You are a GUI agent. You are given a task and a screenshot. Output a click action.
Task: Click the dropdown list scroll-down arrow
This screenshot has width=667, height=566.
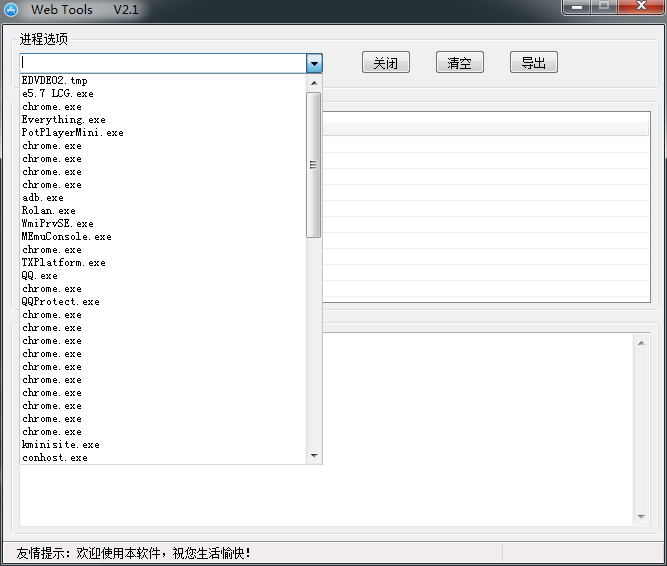(x=314, y=455)
